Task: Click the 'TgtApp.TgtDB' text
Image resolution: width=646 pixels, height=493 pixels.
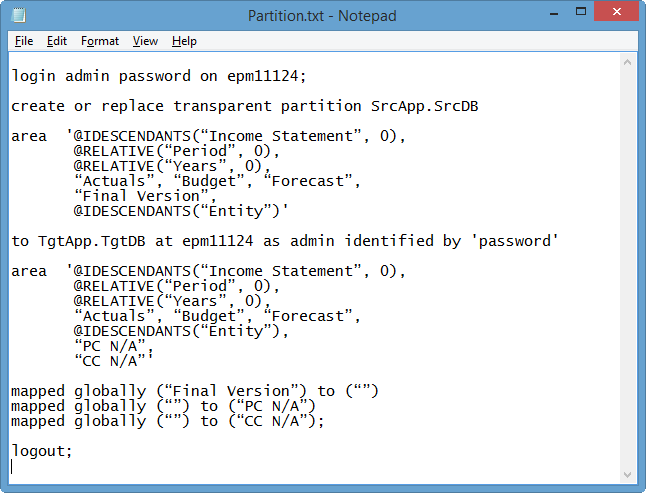Action: [x=91, y=241]
